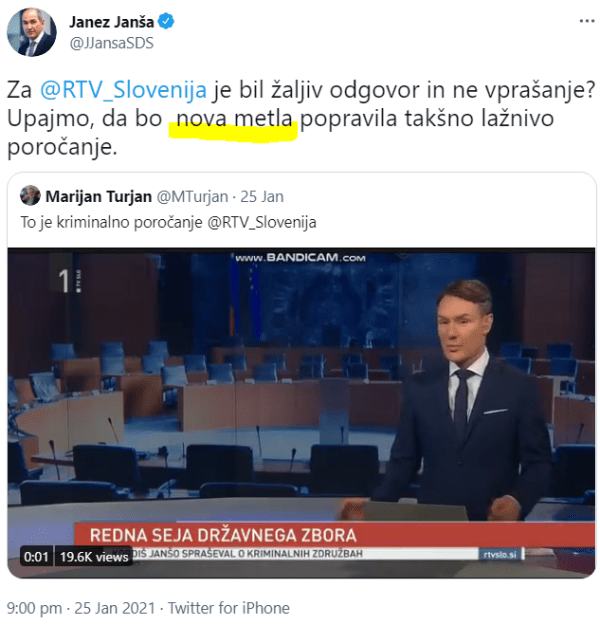Follow the @RTV_Slovenija mention in main tweet
Screen dimensions: 600x625
pyautogui.click(x=123, y=90)
